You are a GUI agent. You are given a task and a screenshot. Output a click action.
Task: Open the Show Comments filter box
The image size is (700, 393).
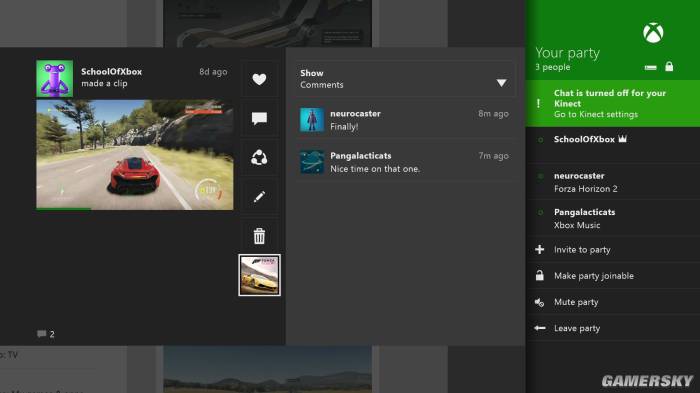click(404, 79)
